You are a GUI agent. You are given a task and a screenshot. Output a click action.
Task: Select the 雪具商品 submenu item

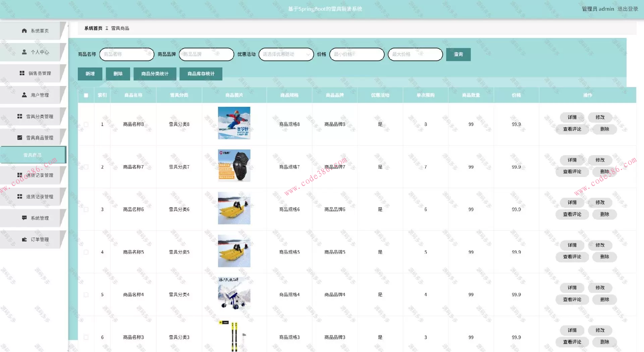(x=33, y=155)
